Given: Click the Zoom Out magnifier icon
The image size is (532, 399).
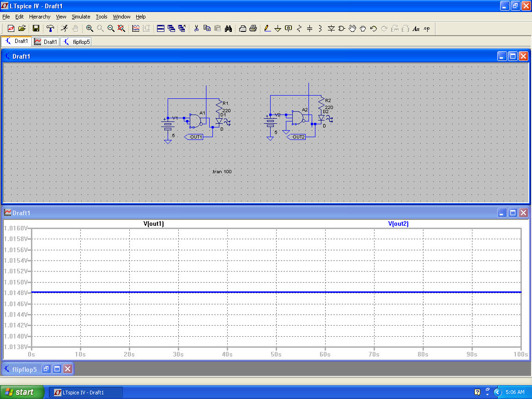Looking at the screenshot, I should (111, 29).
